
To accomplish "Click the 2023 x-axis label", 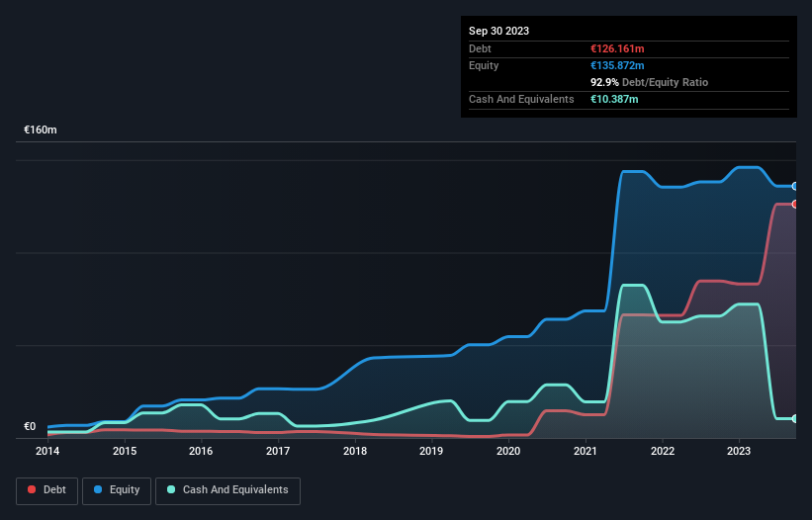I will (739, 451).
